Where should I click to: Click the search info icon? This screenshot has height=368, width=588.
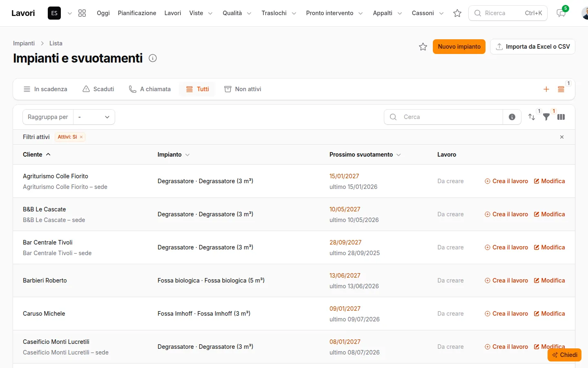pos(512,117)
